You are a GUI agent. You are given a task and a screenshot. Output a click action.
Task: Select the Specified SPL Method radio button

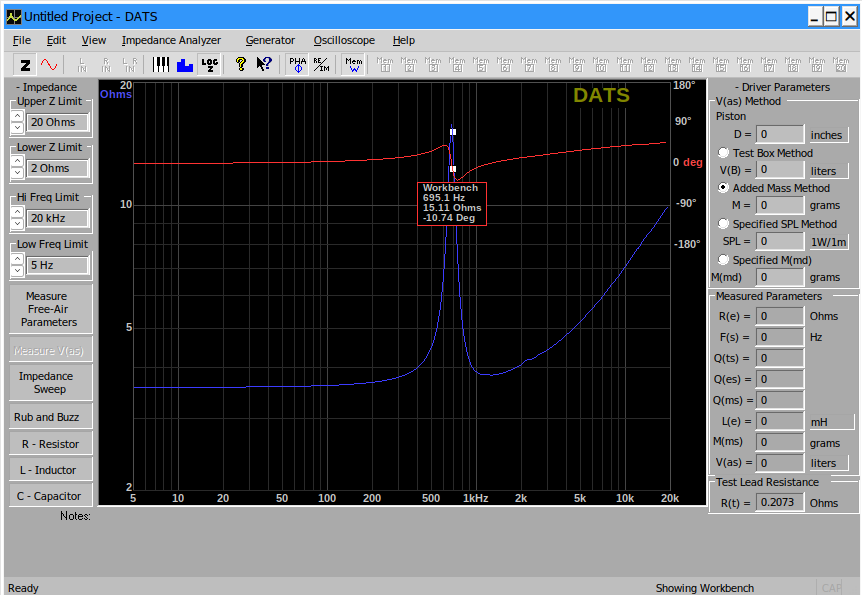pyautogui.click(x=723, y=223)
